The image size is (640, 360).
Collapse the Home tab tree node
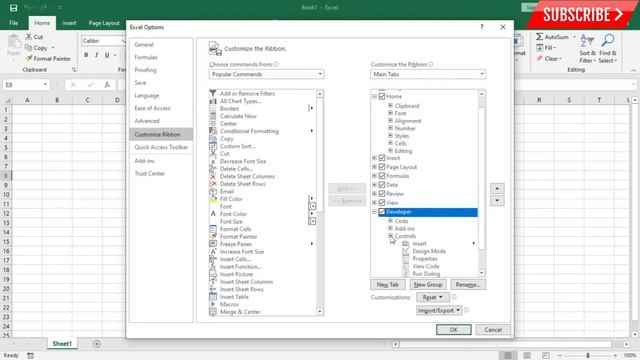(374, 96)
